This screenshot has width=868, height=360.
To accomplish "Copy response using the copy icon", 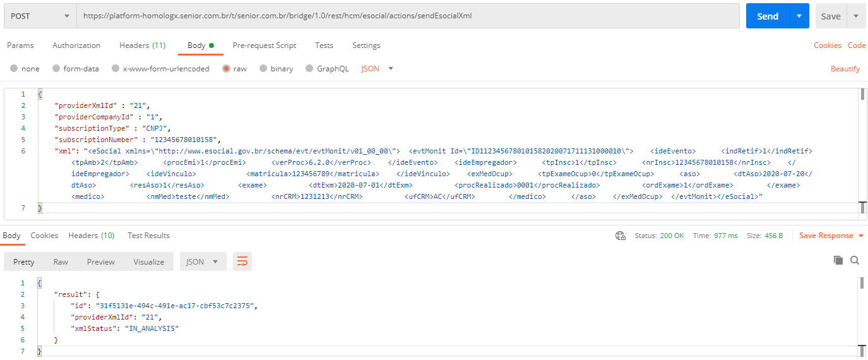I will point(838,260).
